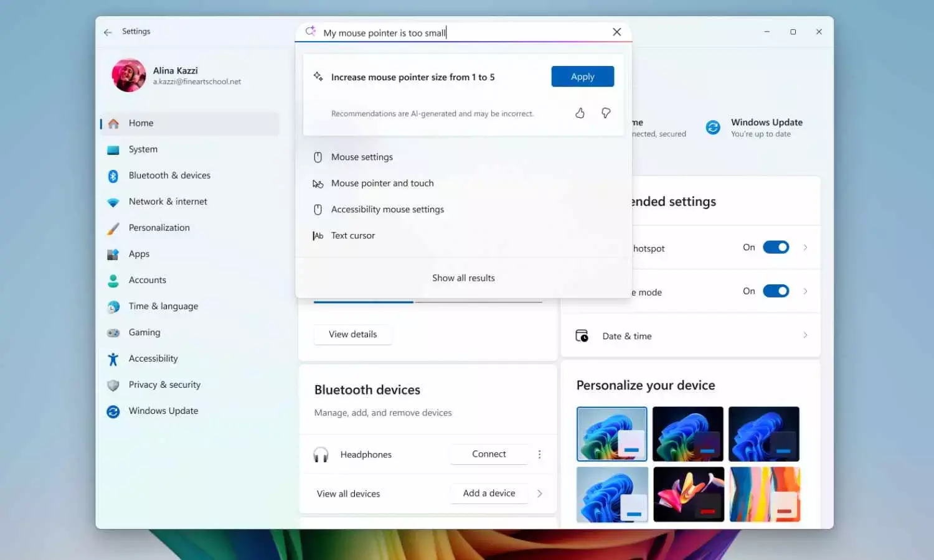
Task: Open View all devices chevron
Action: (540, 493)
